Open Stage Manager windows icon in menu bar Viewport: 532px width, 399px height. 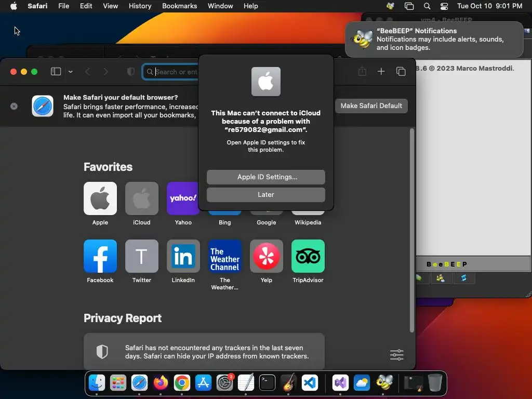click(x=409, y=6)
